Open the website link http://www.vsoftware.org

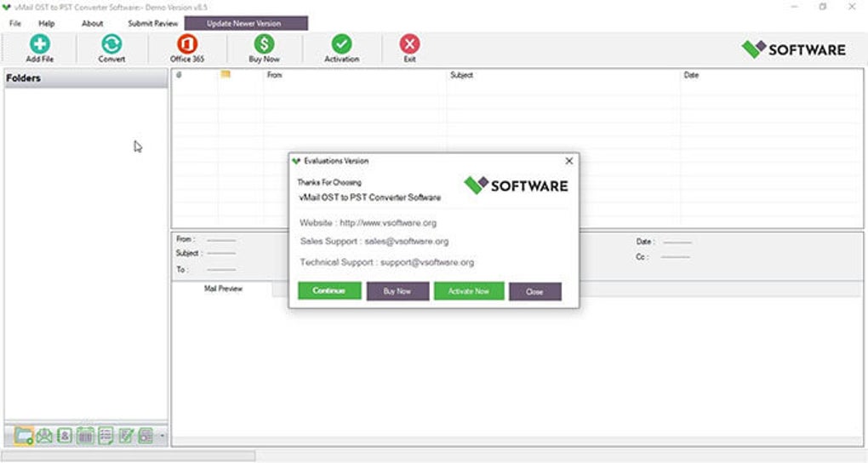pos(388,223)
